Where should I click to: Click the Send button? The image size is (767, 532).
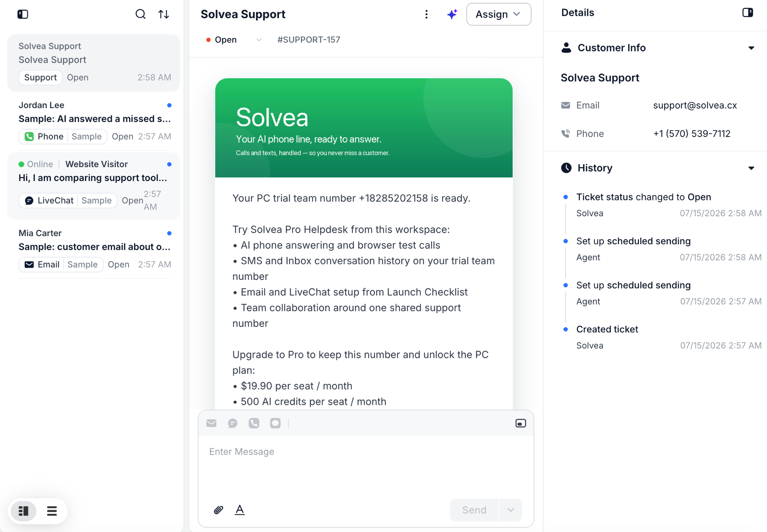click(474, 510)
